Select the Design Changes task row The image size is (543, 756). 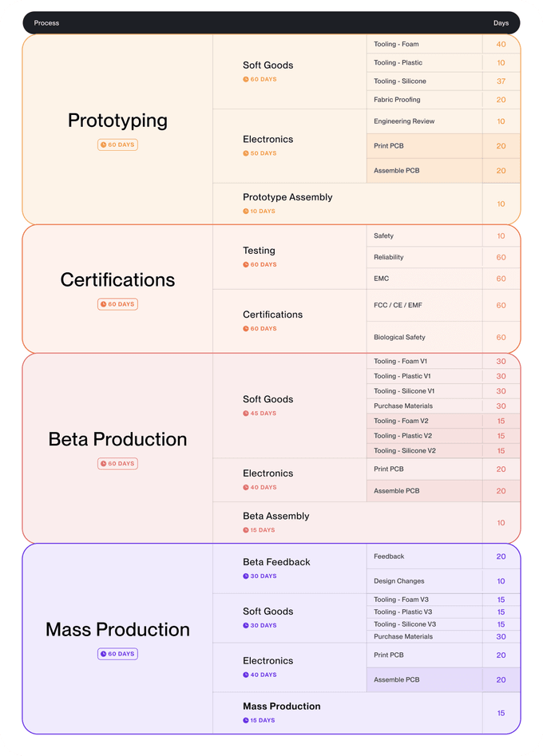[x=443, y=581]
